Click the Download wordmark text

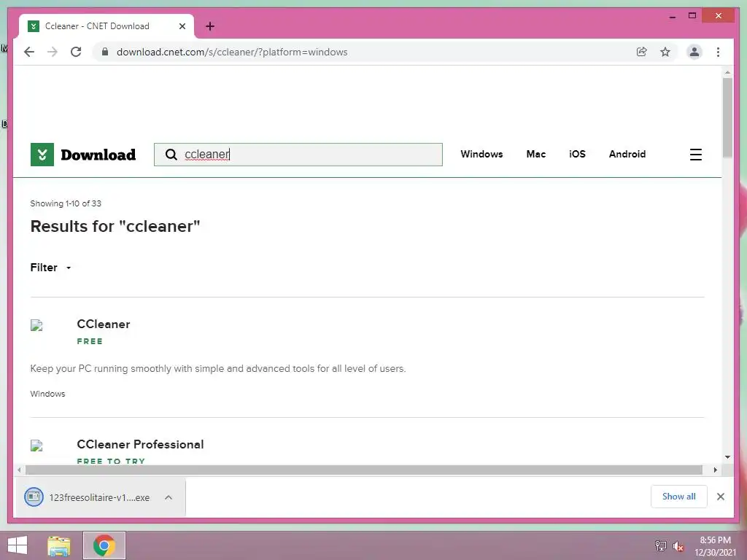tap(98, 155)
